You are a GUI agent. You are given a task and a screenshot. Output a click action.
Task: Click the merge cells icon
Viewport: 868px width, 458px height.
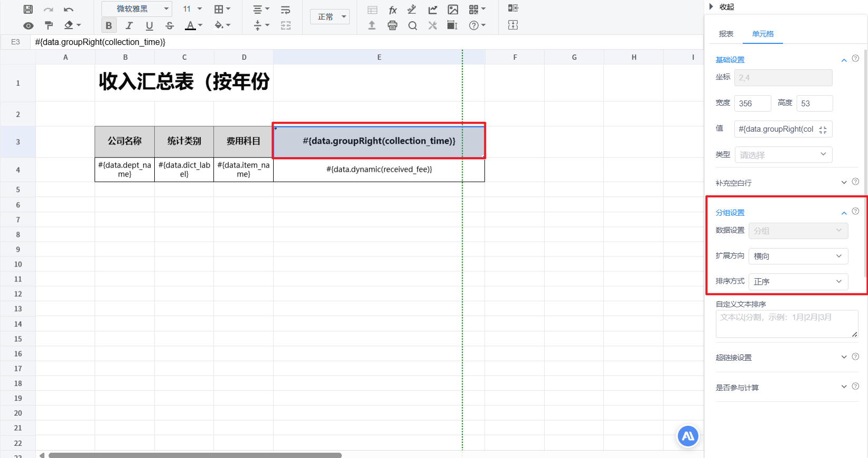point(286,25)
